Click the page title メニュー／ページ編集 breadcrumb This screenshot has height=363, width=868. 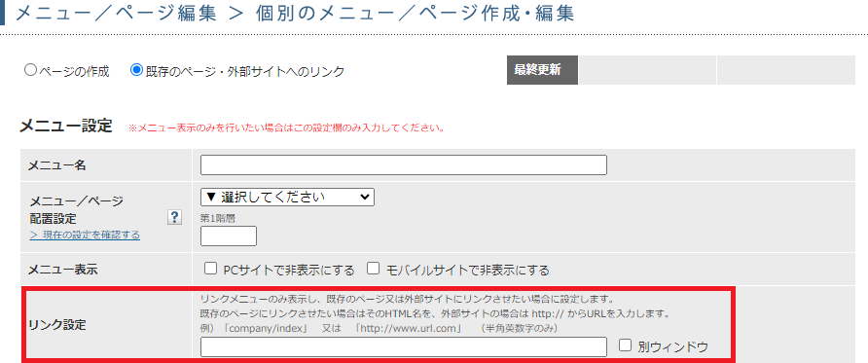click(x=116, y=14)
